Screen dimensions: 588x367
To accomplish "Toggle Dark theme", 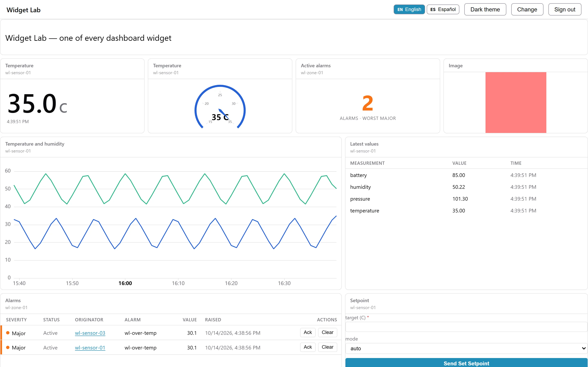I will pyautogui.click(x=485, y=9).
